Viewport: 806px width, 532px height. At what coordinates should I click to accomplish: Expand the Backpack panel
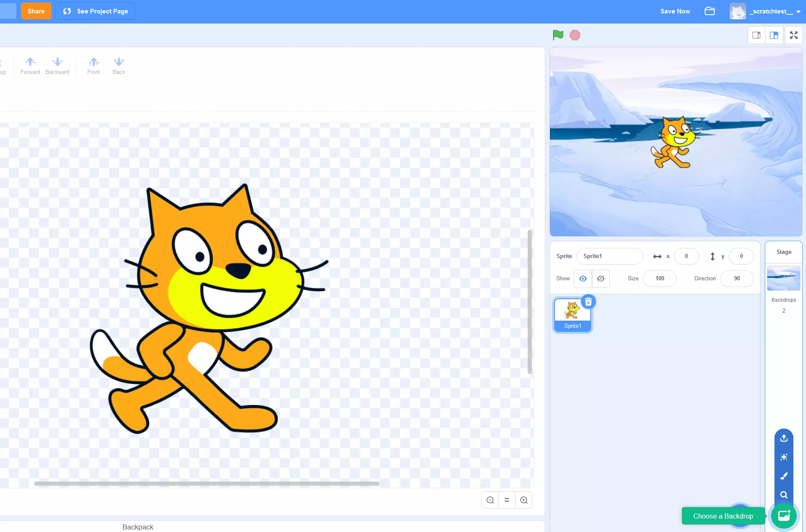pyautogui.click(x=137, y=527)
